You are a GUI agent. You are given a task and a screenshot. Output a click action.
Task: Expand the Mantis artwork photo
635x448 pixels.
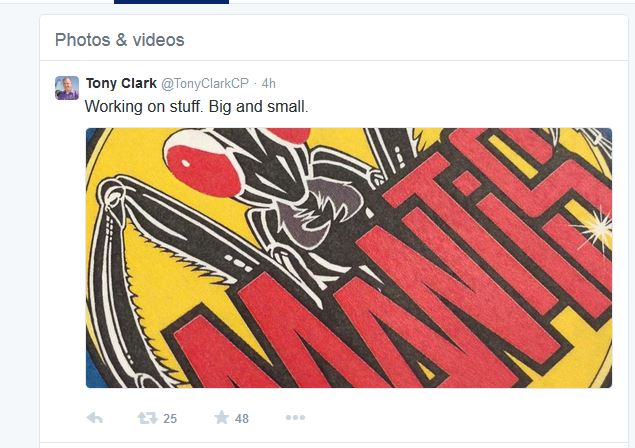(x=348, y=258)
